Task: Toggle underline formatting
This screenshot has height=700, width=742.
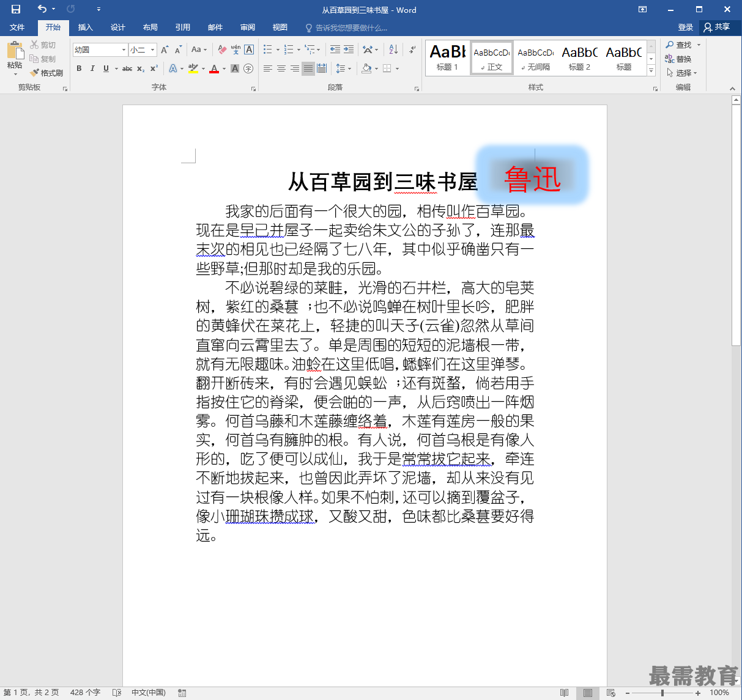Action: pyautogui.click(x=106, y=68)
